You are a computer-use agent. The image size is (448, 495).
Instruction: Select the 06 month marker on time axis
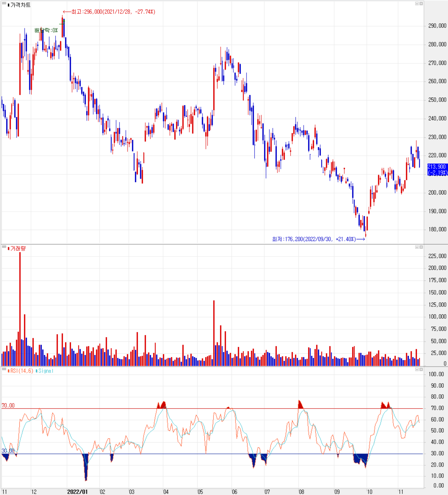coord(235,492)
